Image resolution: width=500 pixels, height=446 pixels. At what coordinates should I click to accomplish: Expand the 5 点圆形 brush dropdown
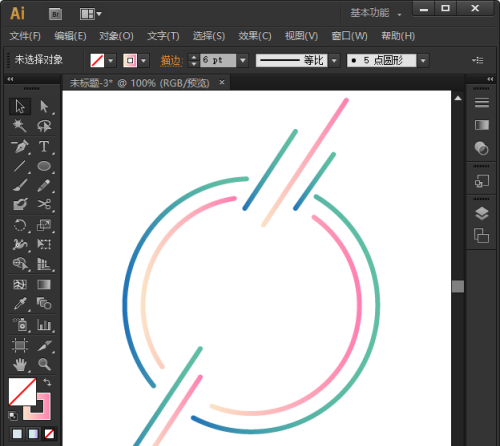[x=423, y=61]
